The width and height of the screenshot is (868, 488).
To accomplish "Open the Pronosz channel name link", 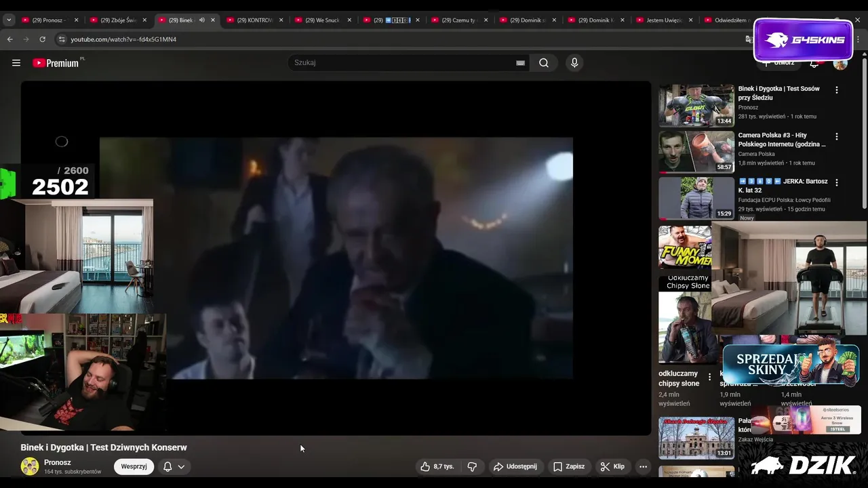I will click(58, 462).
